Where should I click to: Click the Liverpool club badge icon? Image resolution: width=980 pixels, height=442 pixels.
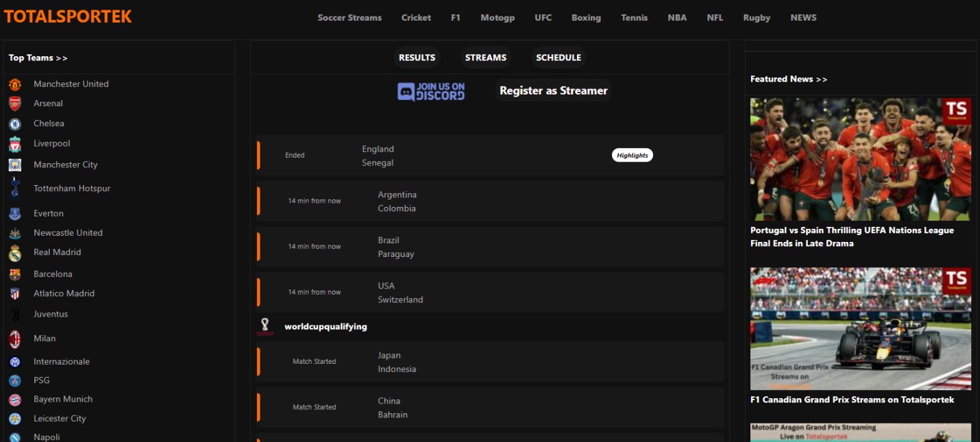point(15,144)
